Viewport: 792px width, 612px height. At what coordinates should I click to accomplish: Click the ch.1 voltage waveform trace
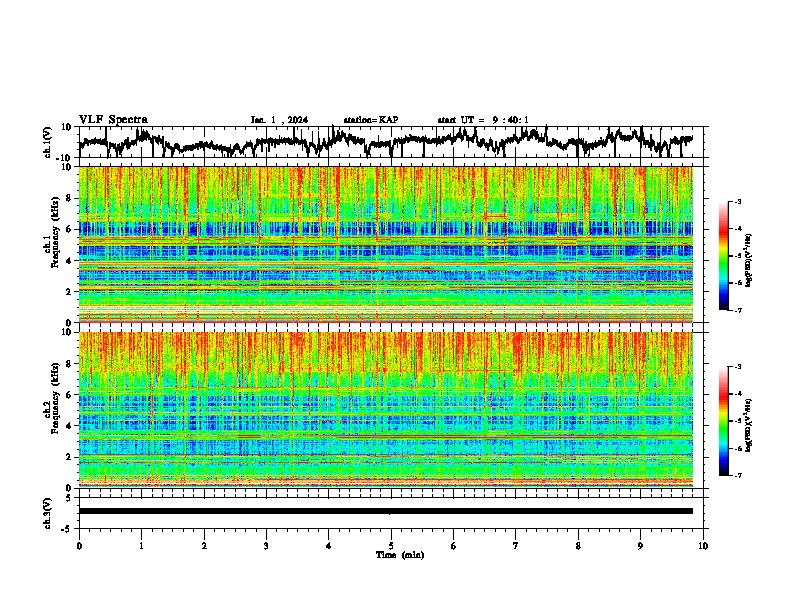click(385, 142)
